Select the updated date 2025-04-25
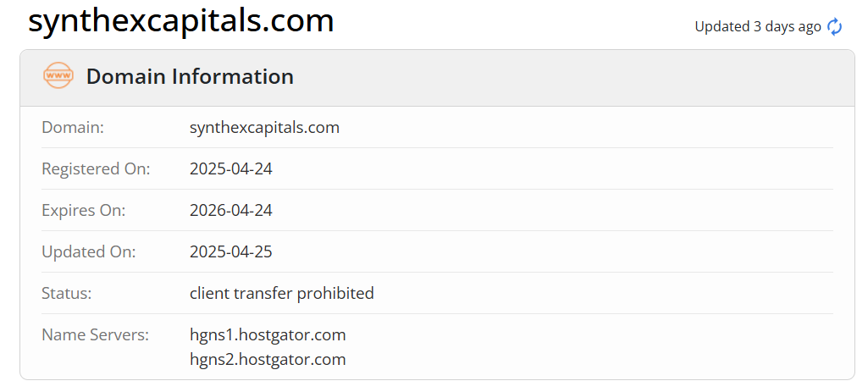This screenshot has width=868, height=392. [231, 252]
